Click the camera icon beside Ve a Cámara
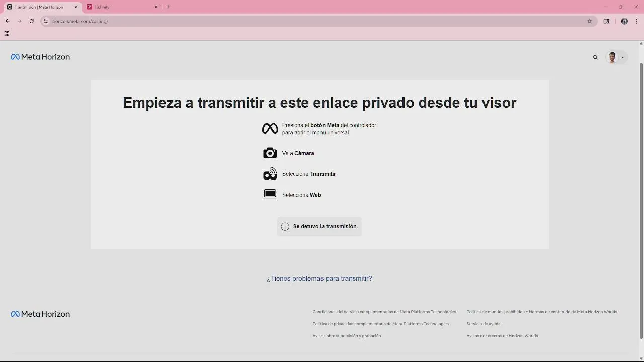Viewport: 644px width, 362px height. 270,153
